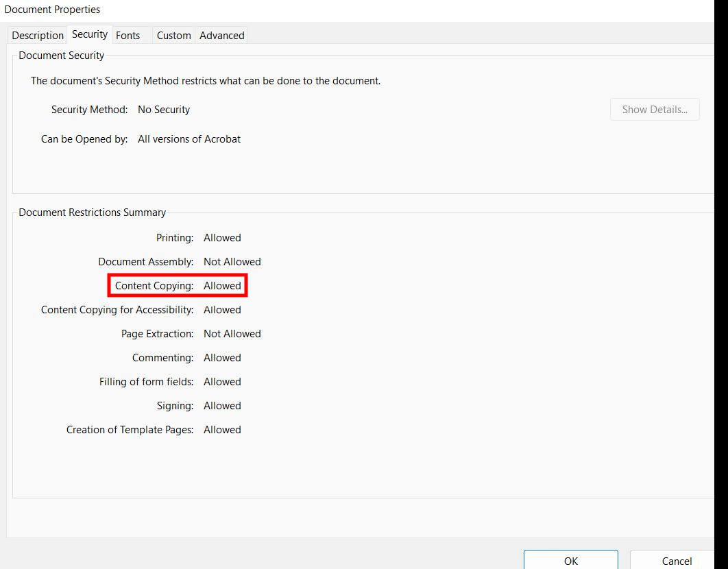The image size is (728, 569).
Task: Switch to the Description tab
Action: point(38,35)
